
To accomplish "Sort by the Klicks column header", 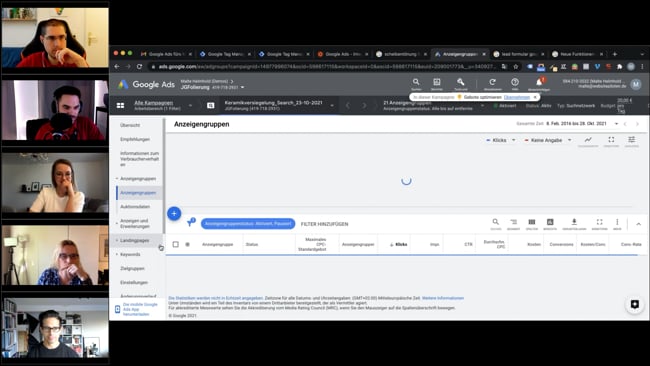I will point(398,245).
